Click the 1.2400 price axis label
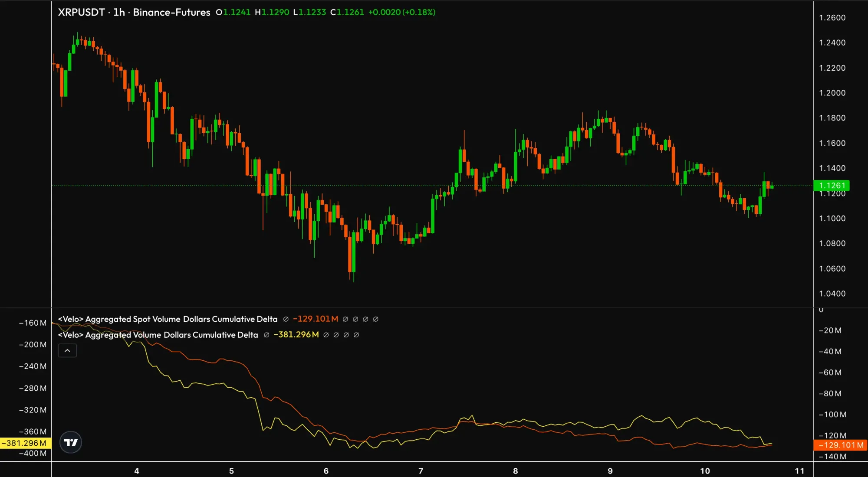The image size is (868, 477). [x=832, y=43]
